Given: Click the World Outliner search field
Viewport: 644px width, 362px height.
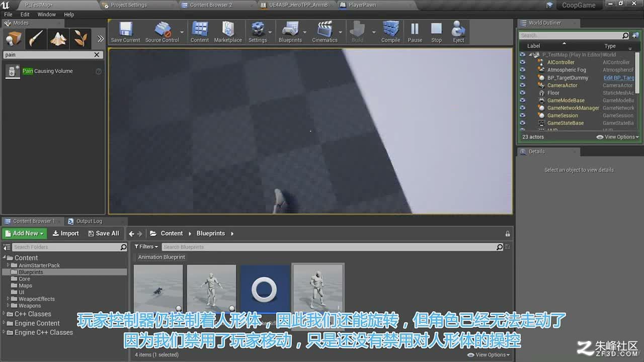Looking at the screenshot, I should pyautogui.click(x=574, y=36).
